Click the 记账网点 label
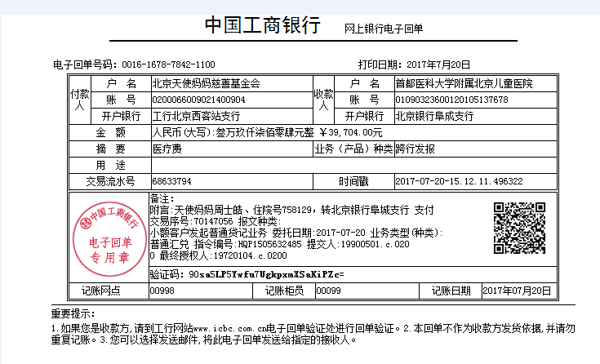 (x=101, y=291)
